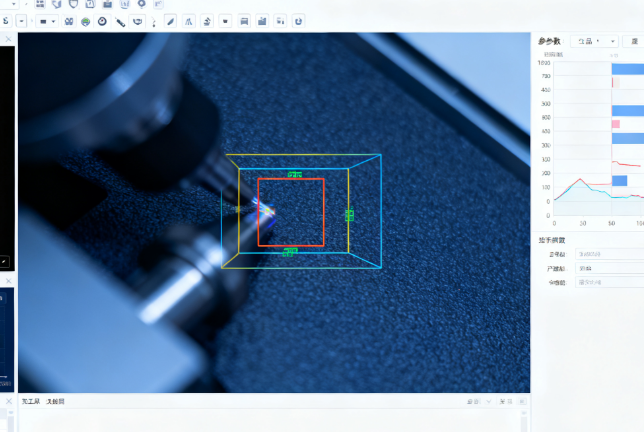Open settings via top-row gear icon
This screenshot has height=432, width=644.
[x=142, y=4]
